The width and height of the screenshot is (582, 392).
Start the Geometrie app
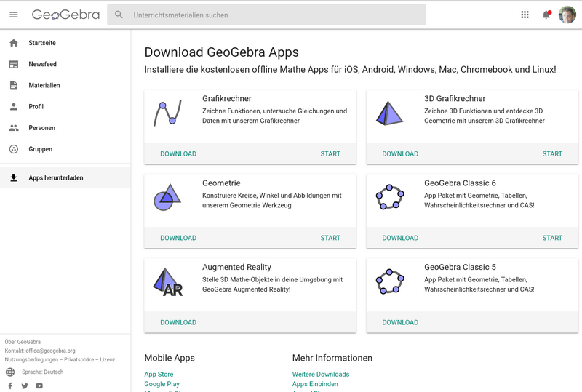[330, 238]
